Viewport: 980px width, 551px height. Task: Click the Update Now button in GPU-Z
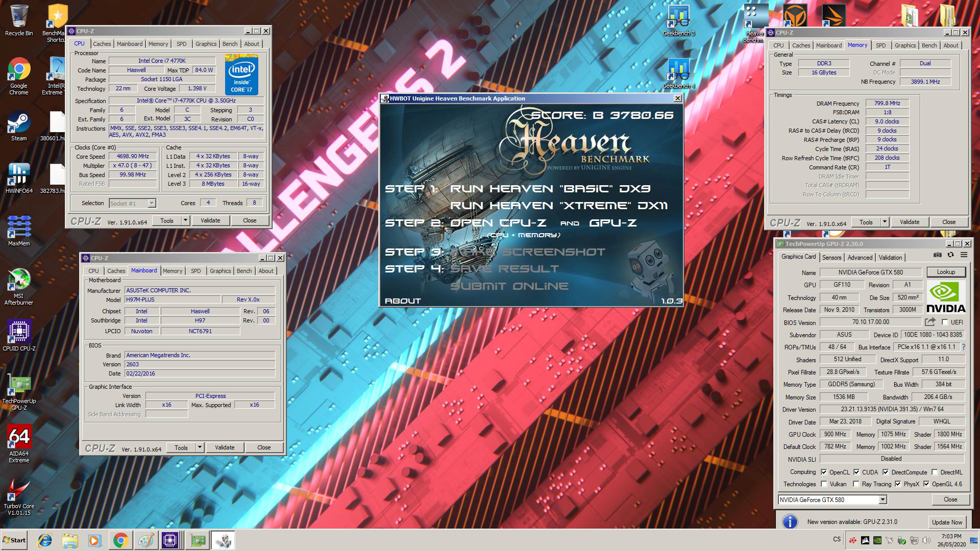pyautogui.click(x=947, y=522)
